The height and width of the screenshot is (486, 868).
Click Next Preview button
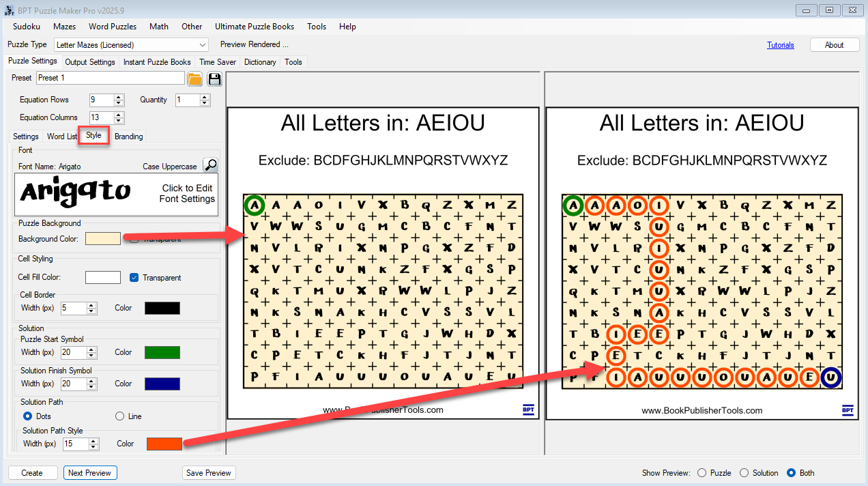point(90,473)
